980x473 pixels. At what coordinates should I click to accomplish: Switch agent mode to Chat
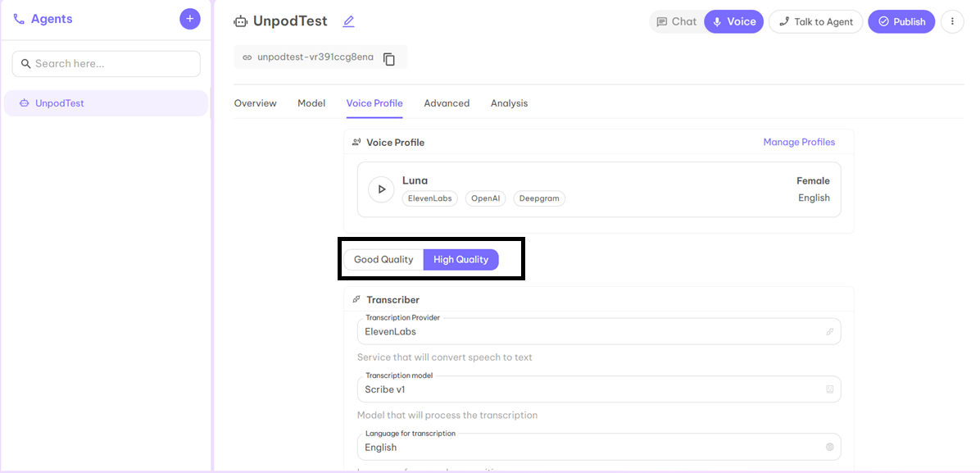coord(677,21)
